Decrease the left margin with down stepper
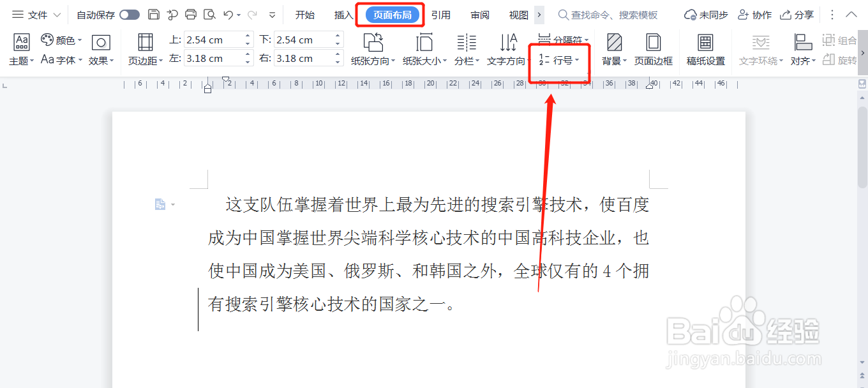The height and width of the screenshot is (388, 868). click(x=248, y=62)
